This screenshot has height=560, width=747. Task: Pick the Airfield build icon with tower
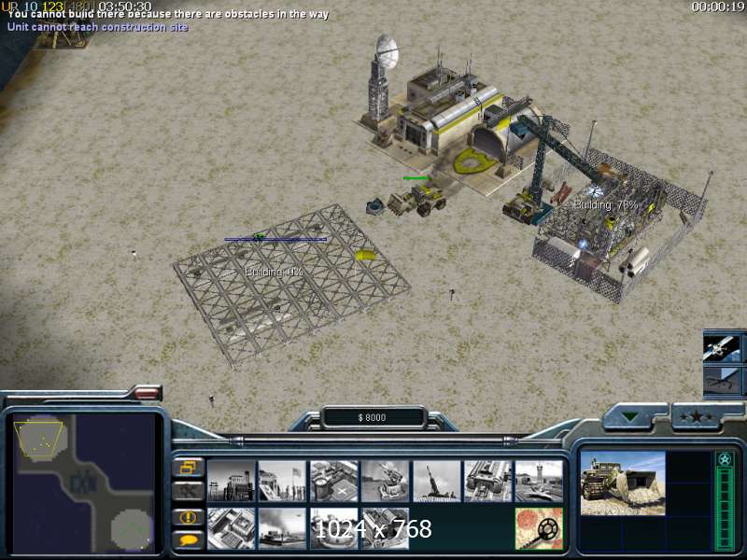click(x=539, y=481)
